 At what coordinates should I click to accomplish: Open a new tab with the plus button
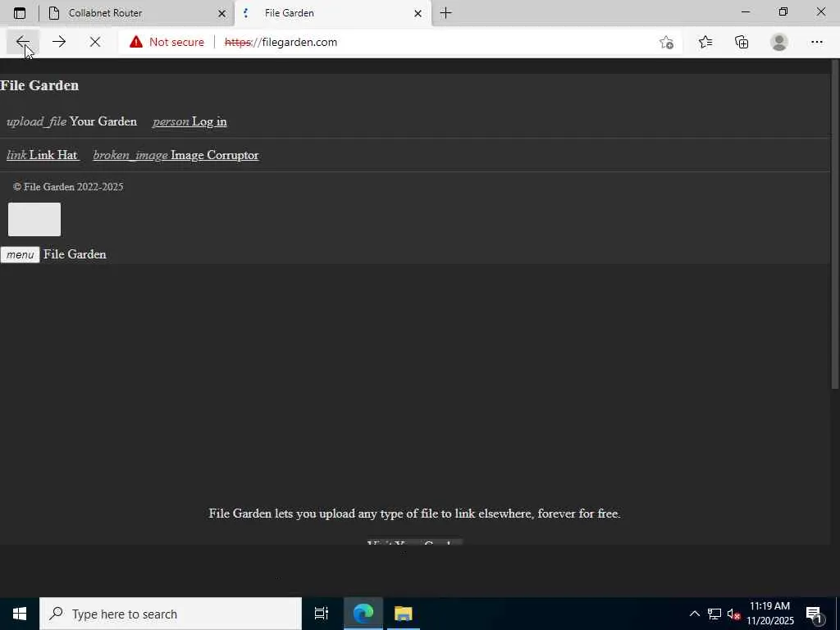coord(445,12)
